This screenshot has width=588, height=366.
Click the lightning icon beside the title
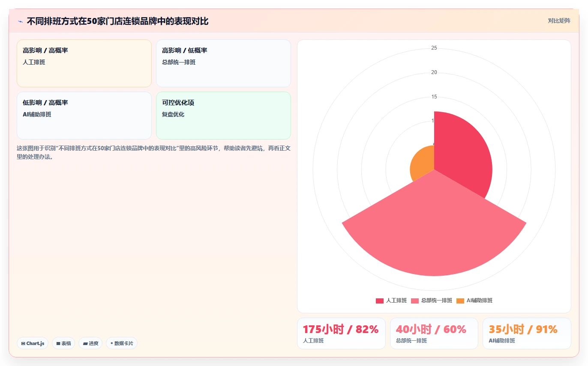pos(20,21)
